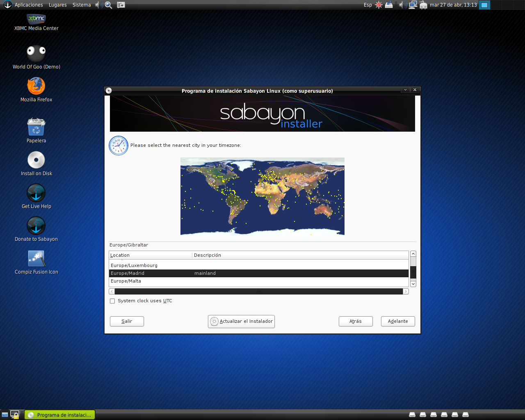525x420 pixels.
Task: Click the volume icon beside Sistema menu
Action: [99, 5]
